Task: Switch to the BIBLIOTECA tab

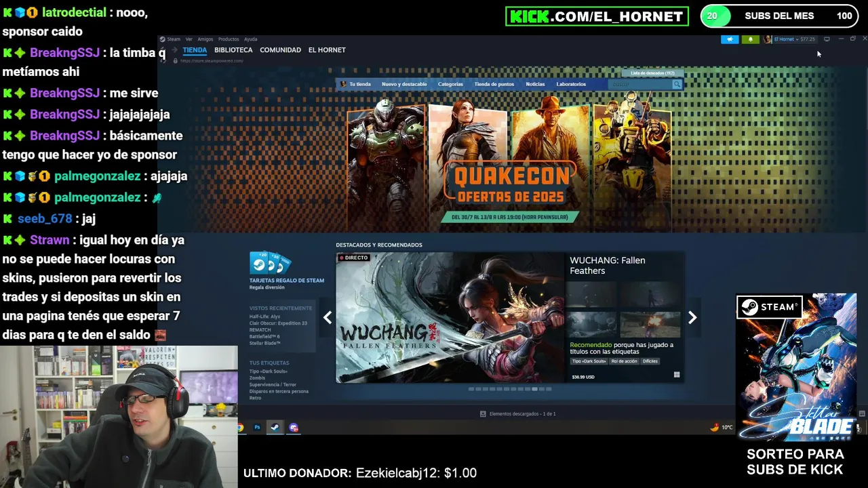Action: point(233,50)
